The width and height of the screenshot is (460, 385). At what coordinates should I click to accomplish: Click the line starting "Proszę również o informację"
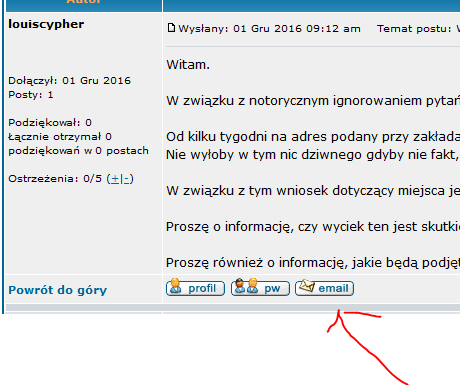(x=313, y=263)
